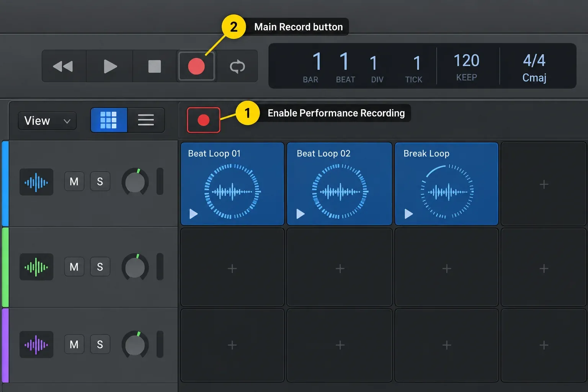The height and width of the screenshot is (392, 588).
Task: Mute the green audio track
Action: (x=74, y=267)
